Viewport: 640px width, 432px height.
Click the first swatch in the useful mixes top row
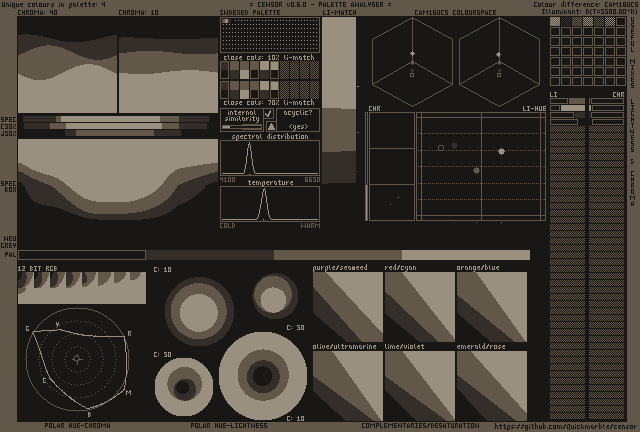click(555, 21)
